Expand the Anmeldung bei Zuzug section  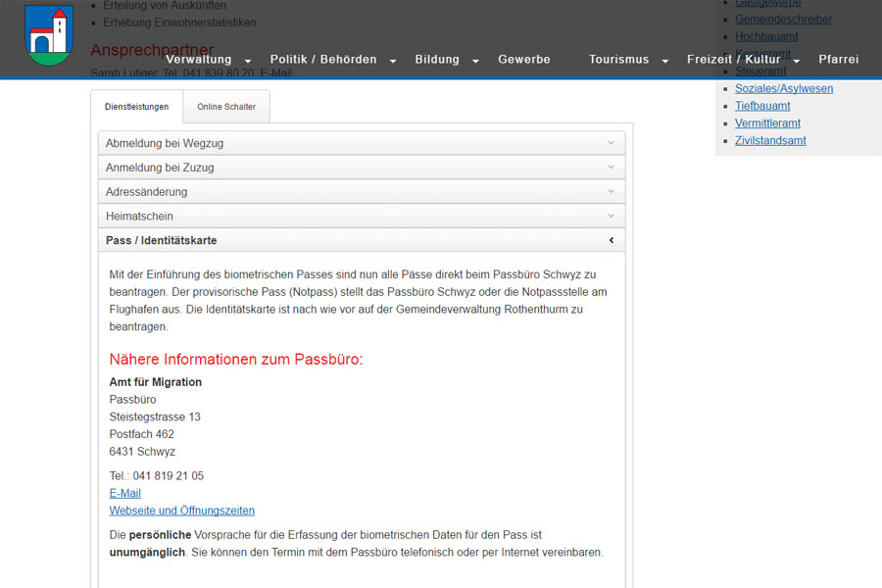pos(362,168)
